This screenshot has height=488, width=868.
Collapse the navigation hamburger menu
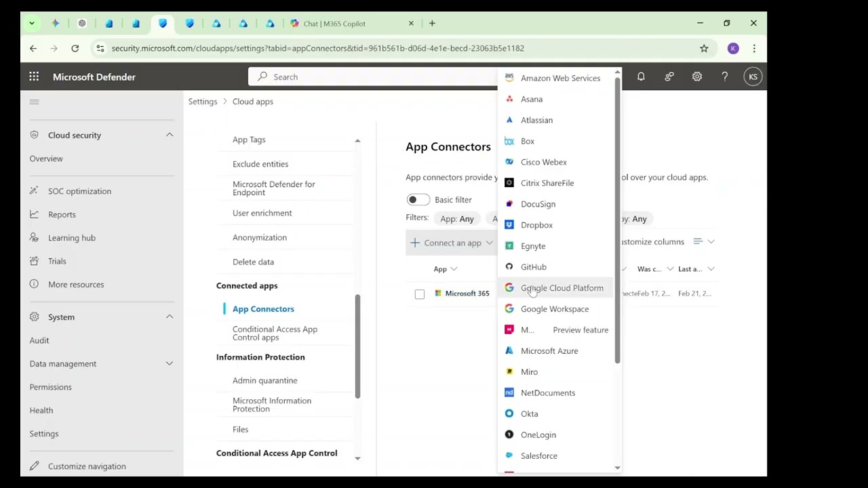(35, 102)
